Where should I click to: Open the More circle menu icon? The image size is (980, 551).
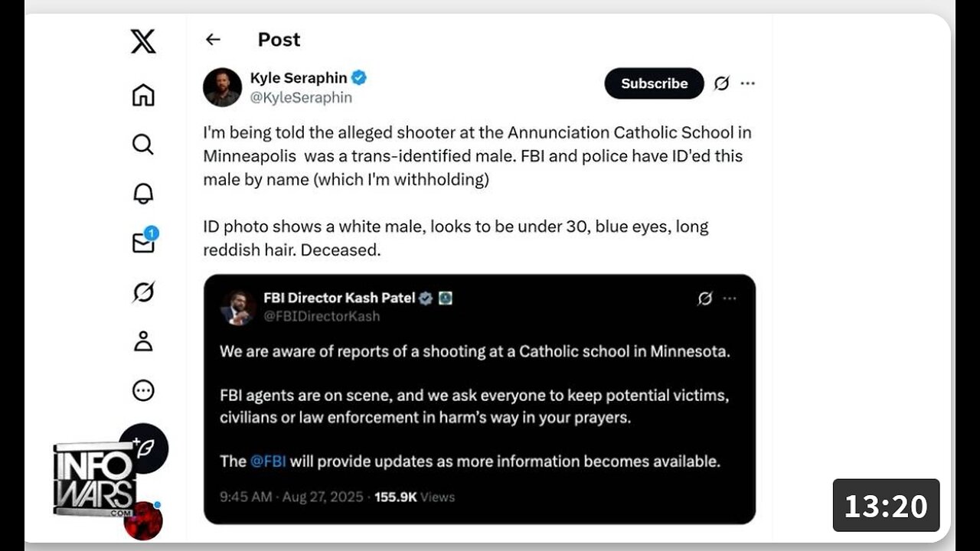coord(143,391)
